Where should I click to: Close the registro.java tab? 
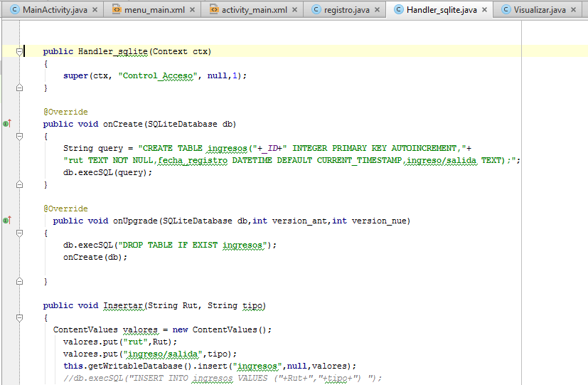click(x=378, y=10)
